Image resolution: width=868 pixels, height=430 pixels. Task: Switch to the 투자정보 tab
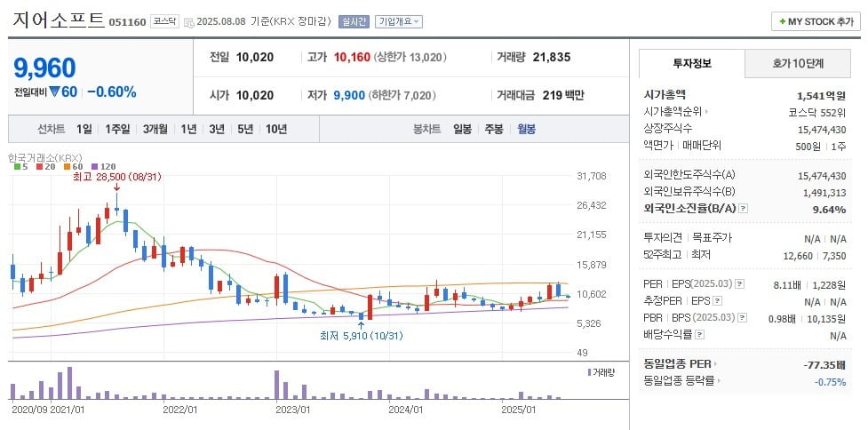[692, 64]
